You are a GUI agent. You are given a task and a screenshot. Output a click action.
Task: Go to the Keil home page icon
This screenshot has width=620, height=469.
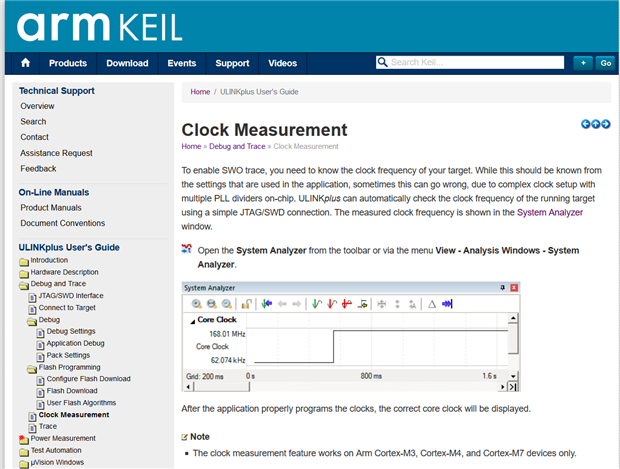(x=25, y=63)
